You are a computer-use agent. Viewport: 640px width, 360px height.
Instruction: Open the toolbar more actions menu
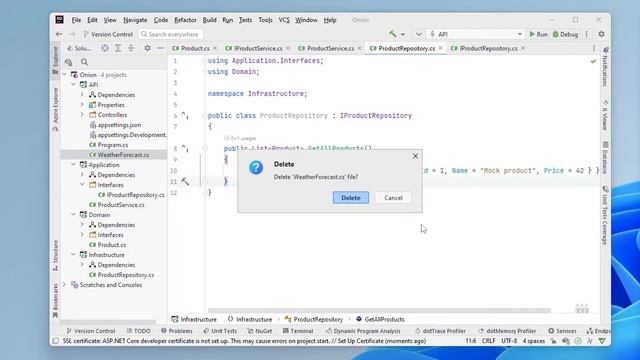pos(587,34)
